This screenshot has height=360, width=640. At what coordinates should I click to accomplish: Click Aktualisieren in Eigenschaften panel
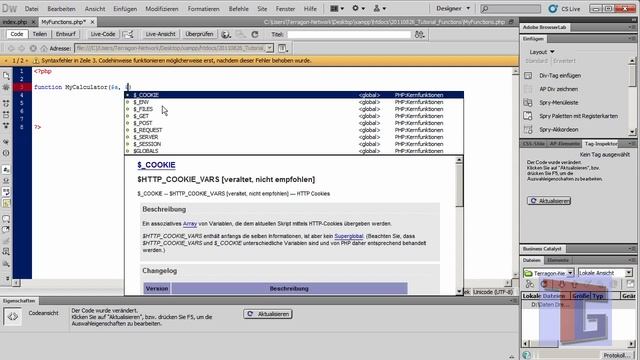[x=268, y=314]
